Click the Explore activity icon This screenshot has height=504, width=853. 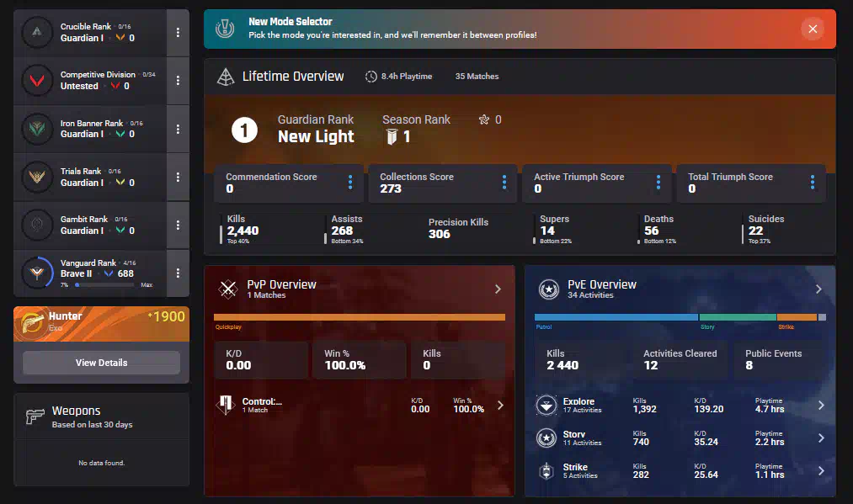coord(546,405)
